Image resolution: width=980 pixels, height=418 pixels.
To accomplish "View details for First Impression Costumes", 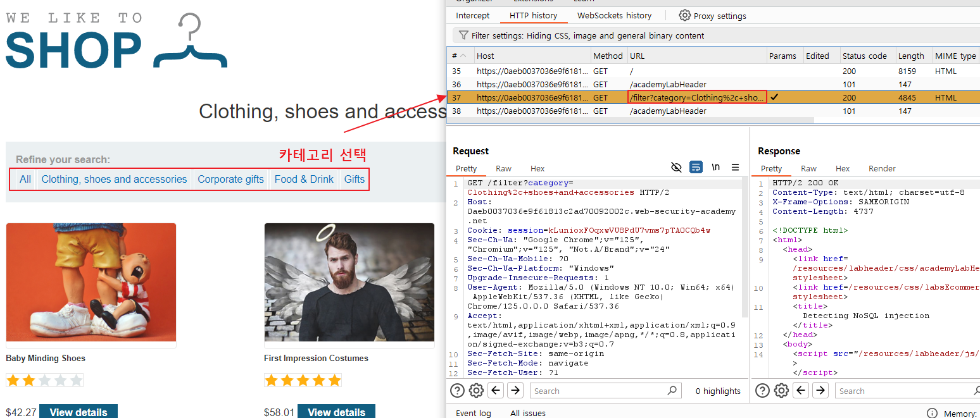I will click(337, 412).
